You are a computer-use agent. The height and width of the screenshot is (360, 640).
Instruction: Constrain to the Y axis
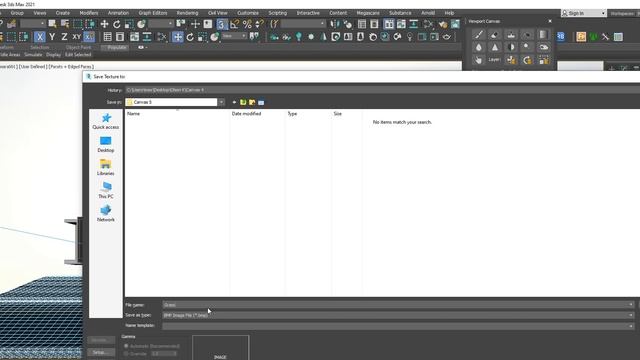tap(52, 37)
